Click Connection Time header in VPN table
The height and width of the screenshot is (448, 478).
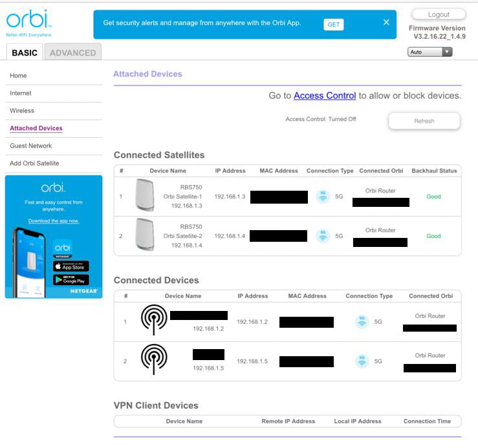coord(427,421)
